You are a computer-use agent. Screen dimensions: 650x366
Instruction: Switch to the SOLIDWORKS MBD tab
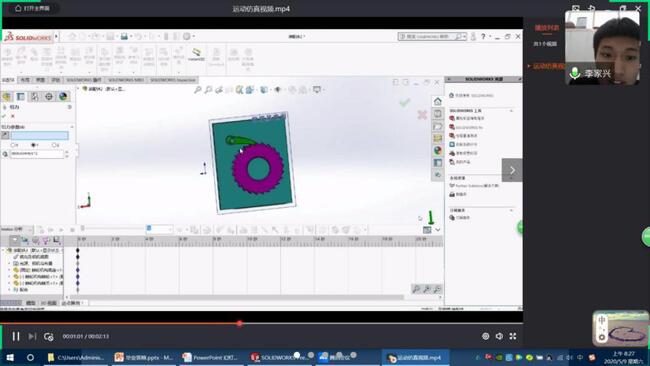pyautogui.click(x=126, y=80)
